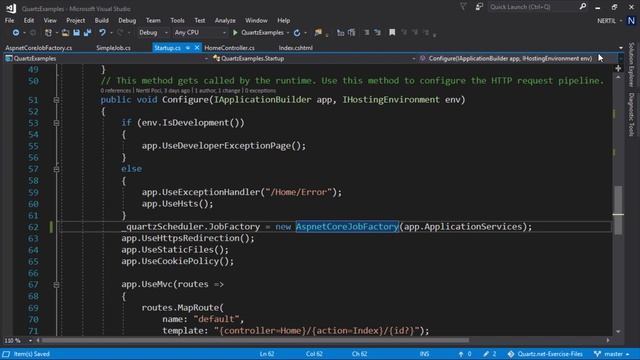The width and height of the screenshot is (640, 360).
Task: Switch to Index.cshtml tab
Action: [x=296, y=48]
